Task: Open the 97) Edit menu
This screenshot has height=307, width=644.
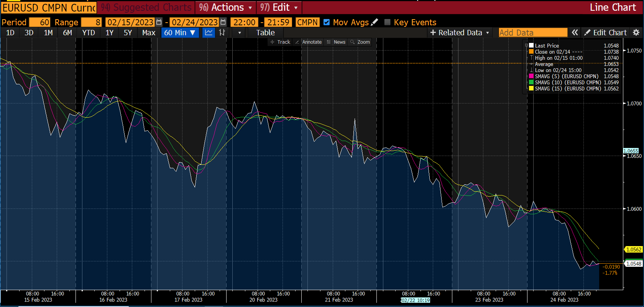Action: (x=279, y=7)
